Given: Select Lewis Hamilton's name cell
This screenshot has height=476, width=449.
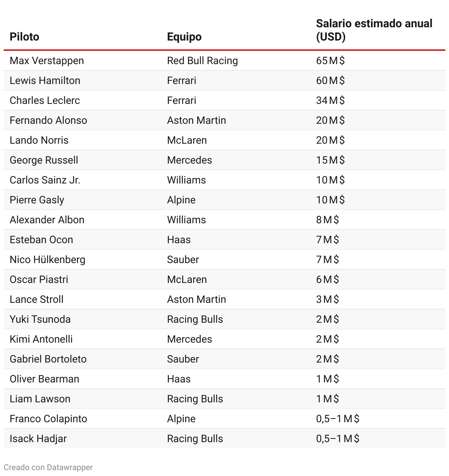Looking at the screenshot, I should point(45,81).
